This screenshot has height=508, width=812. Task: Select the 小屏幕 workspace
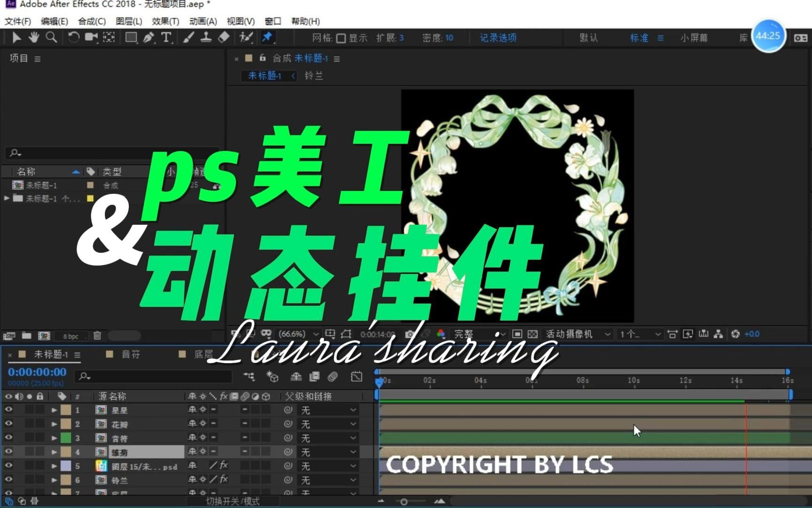[694, 38]
